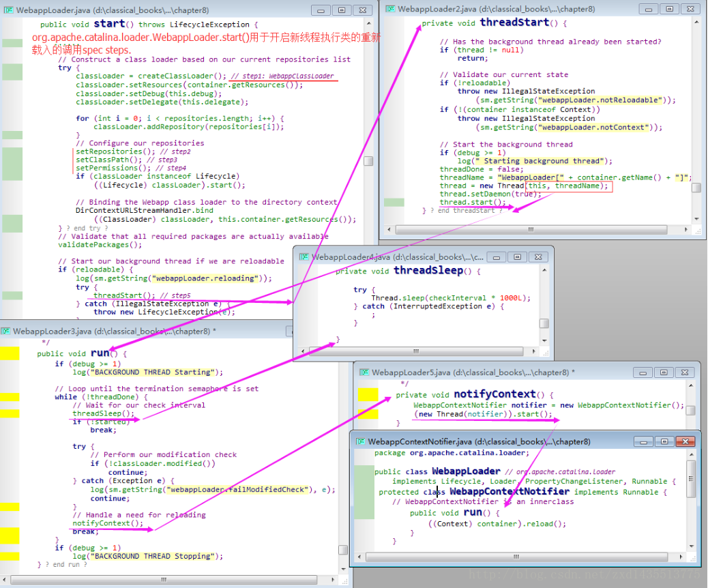Image resolution: width=708 pixels, height=588 pixels.
Task: Click the 'thread.setDaemon(true);' line
Action: (x=490, y=194)
